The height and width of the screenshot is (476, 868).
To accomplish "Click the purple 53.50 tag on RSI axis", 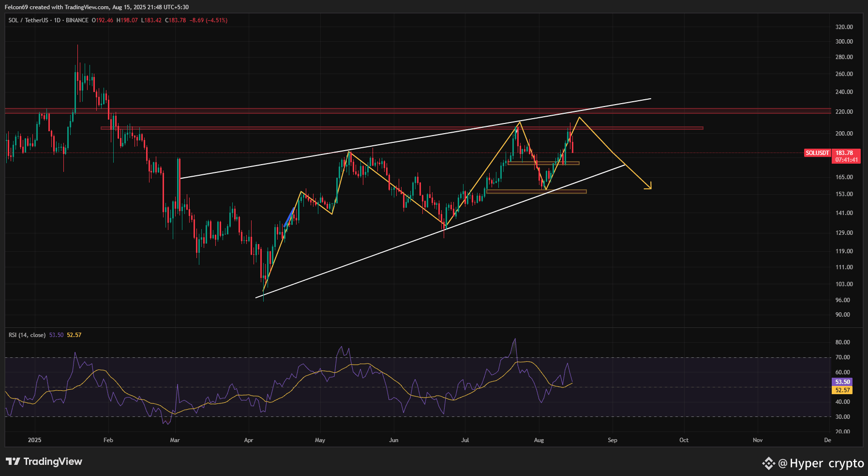I will tap(842, 382).
